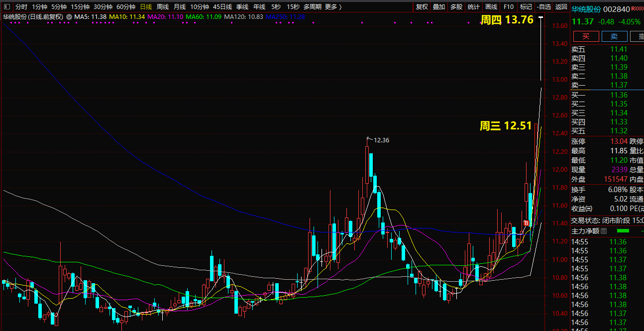Viewport: 644px width, 331px height.
Task: Click the red B buy-signal marker on chart
Action: click(x=526, y=223)
